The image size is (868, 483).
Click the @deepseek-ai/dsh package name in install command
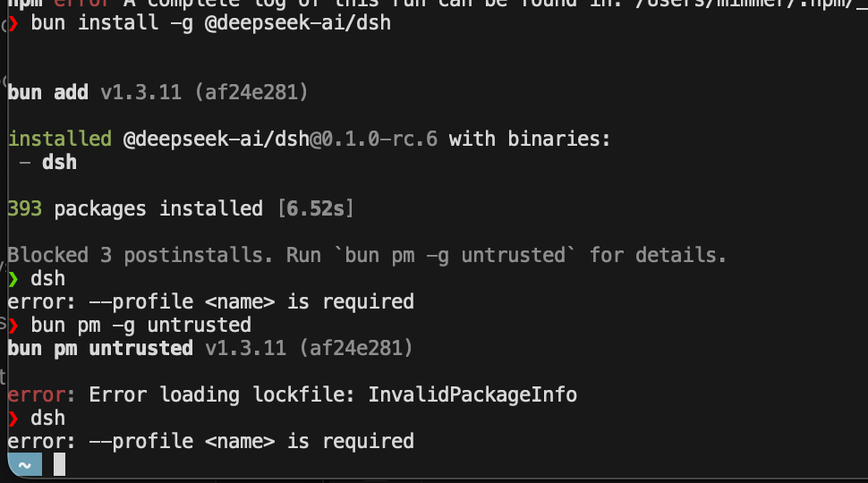(298, 24)
